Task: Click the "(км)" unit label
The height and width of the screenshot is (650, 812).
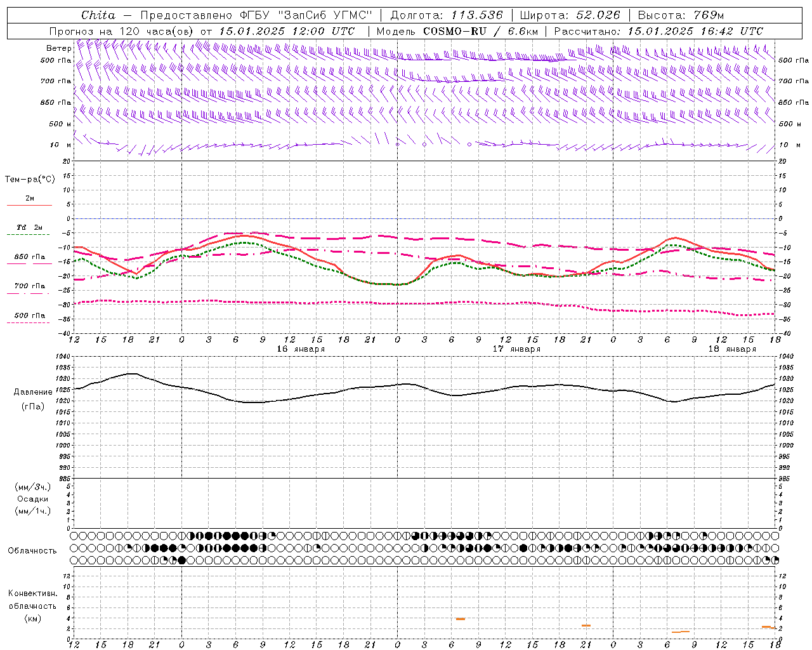Action: tap(32, 619)
